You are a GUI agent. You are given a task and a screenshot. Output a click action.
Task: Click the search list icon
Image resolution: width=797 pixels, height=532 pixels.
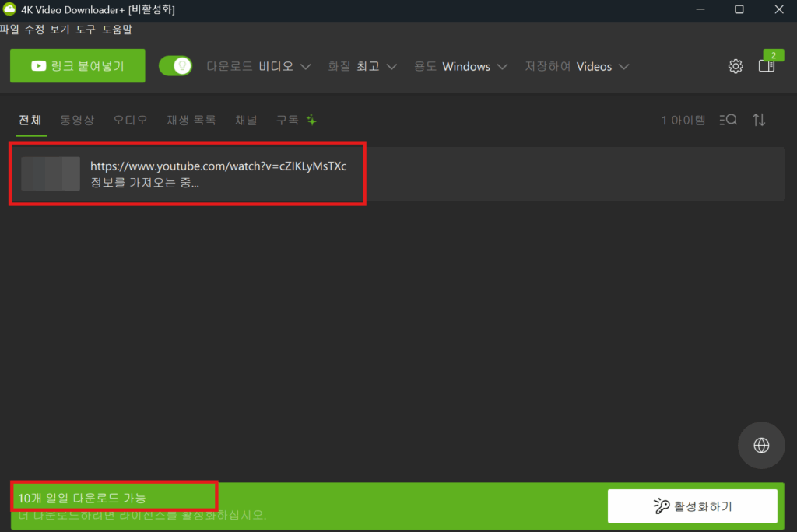(x=728, y=120)
